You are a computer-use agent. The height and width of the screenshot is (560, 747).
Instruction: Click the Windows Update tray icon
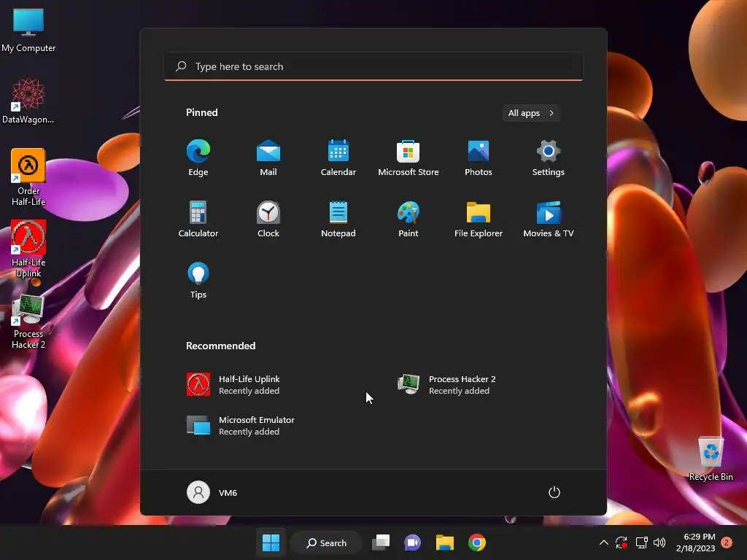coord(622,542)
